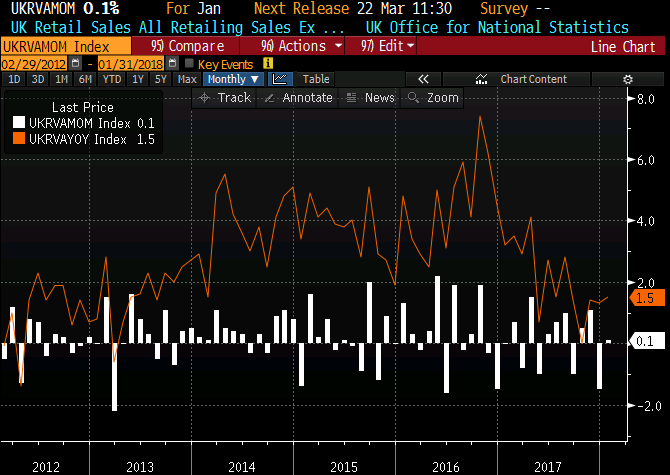Screen dimensions: 670x475
Task: Click the end date field 01/31/2018
Action: click(x=131, y=64)
